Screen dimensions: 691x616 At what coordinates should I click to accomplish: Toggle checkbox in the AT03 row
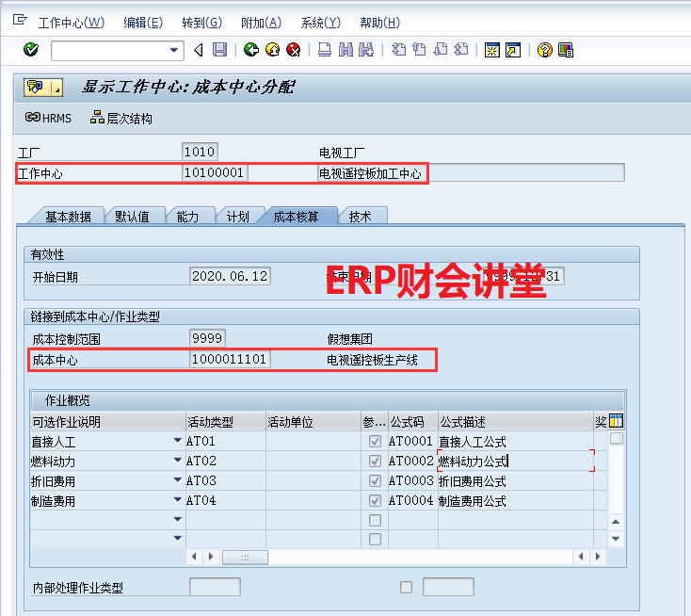[376, 480]
